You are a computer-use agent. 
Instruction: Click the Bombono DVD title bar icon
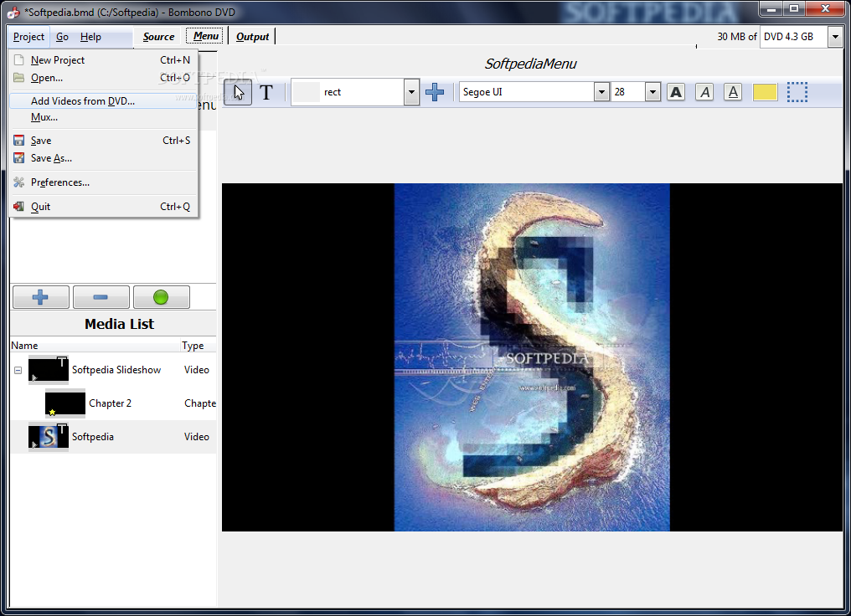point(13,12)
